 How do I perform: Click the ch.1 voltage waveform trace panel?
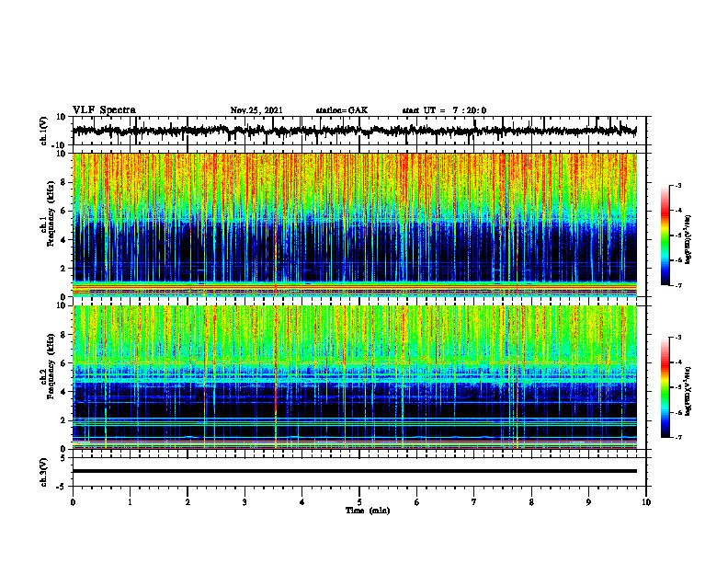[x=358, y=131]
